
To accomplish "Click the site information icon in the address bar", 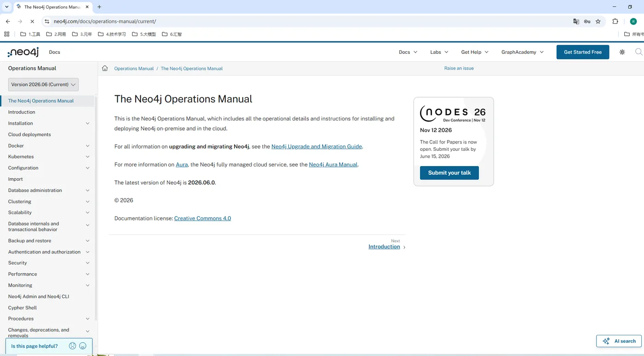I will point(46,21).
